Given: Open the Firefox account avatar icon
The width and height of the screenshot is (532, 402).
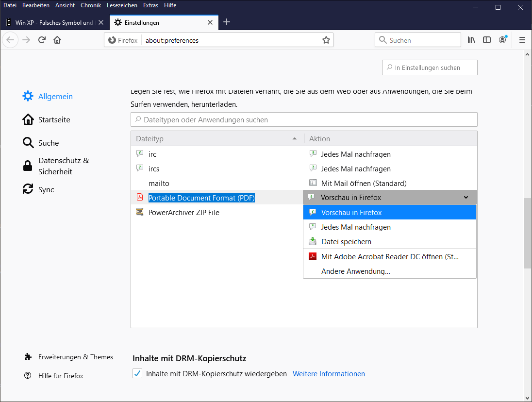Looking at the screenshot, I should (x=502, y=40).
